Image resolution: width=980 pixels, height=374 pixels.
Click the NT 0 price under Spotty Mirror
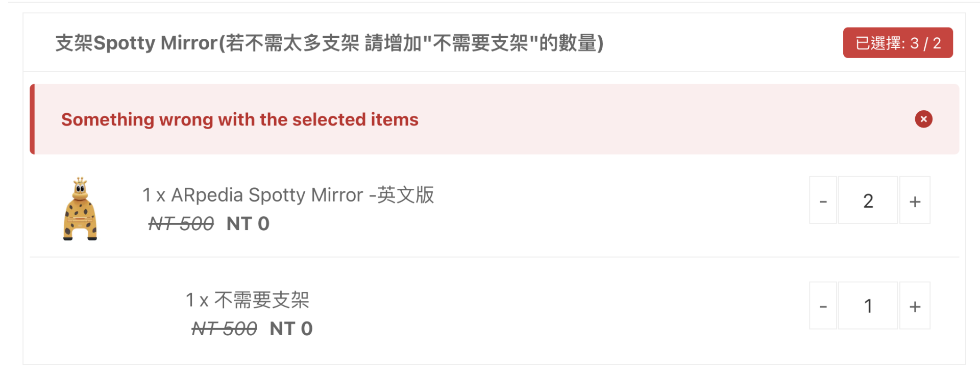coord(248,223)
